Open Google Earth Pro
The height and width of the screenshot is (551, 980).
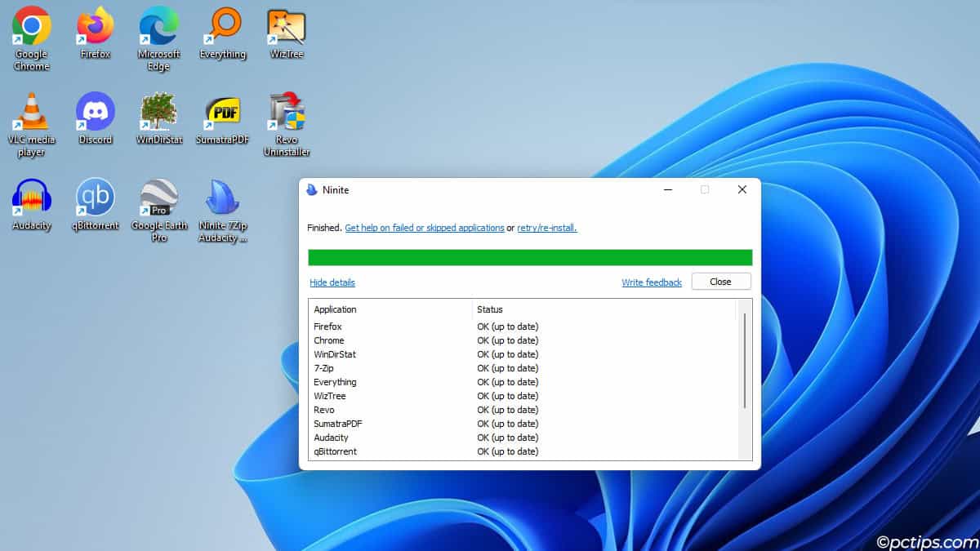click(x=158, y=198)
